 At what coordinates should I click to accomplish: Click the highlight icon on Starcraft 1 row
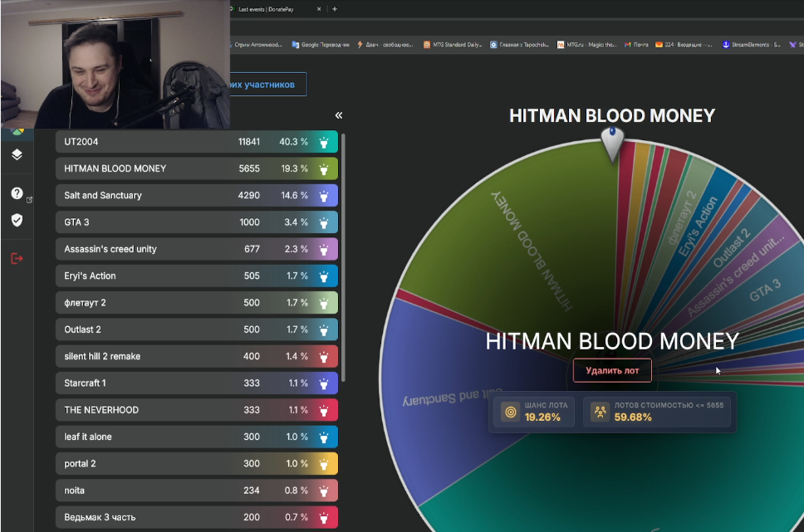[324, 383]
